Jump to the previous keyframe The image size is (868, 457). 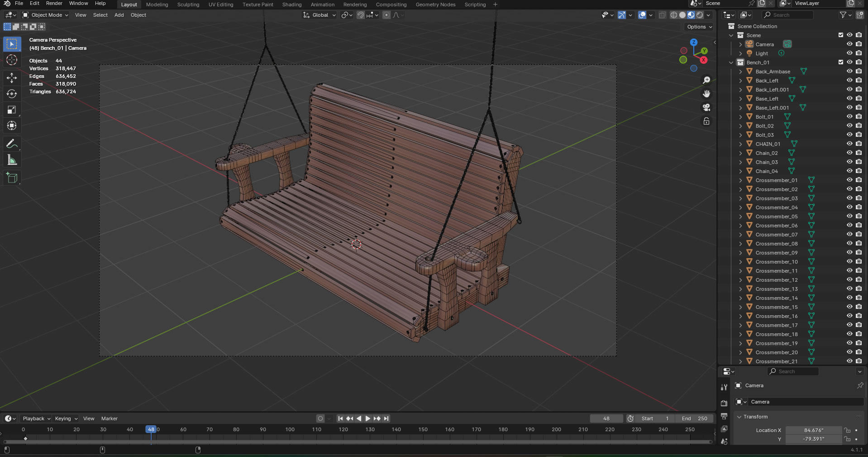click(349, 419)
